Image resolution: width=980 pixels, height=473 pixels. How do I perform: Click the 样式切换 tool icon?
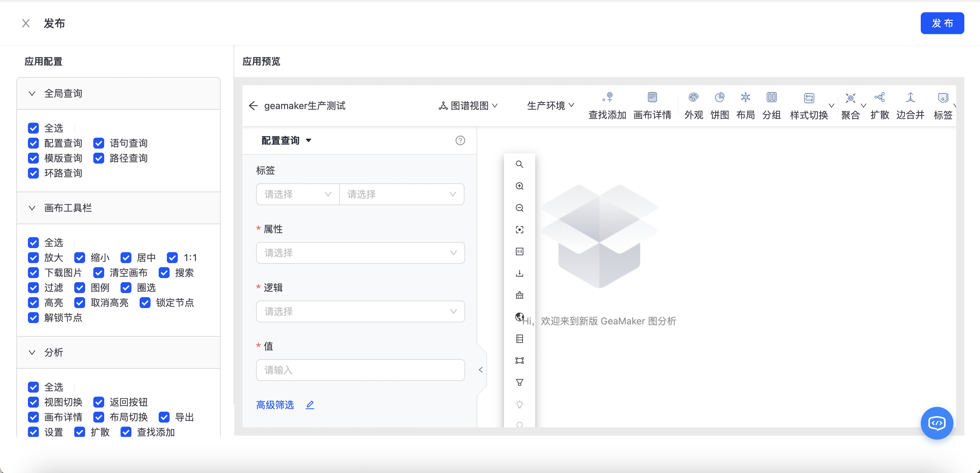809,98
